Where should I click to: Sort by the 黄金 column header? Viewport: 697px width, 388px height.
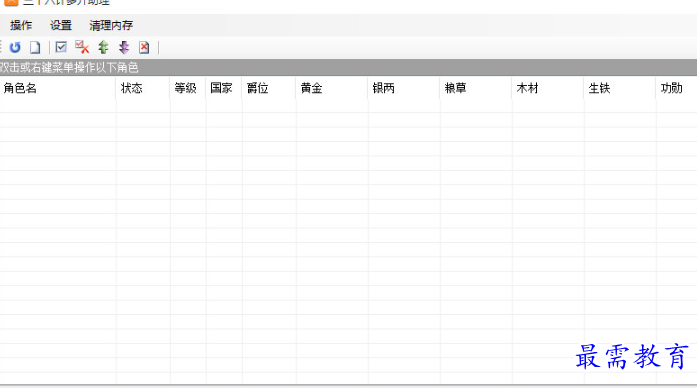click(x=332, y=88)
